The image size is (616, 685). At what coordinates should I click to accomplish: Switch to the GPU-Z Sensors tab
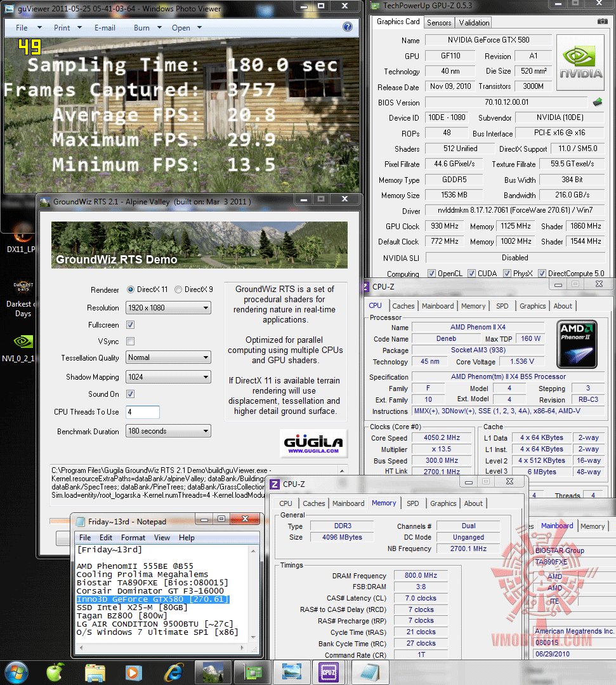[439, 23]
